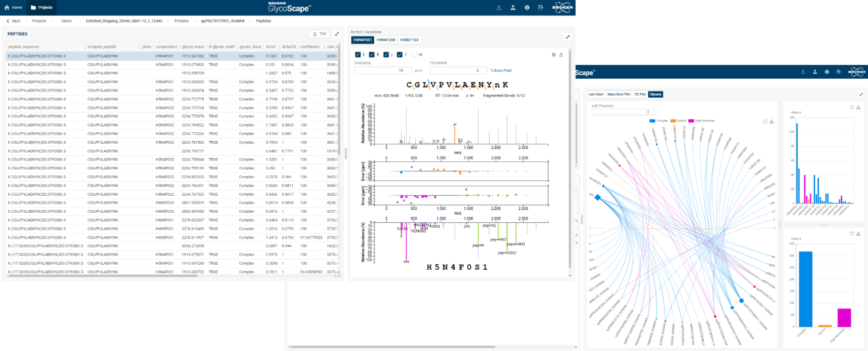868x351 pixels.
Task: Select H5N4F0S1 candidate tab
Action: [x=363, y=40]
